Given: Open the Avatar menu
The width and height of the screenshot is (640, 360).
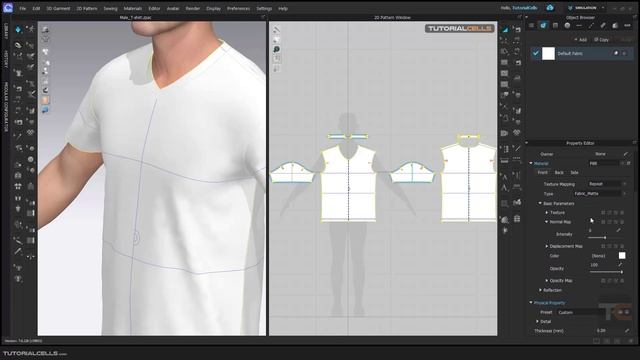Looking at the screenshot, I should tap(173, 8).
